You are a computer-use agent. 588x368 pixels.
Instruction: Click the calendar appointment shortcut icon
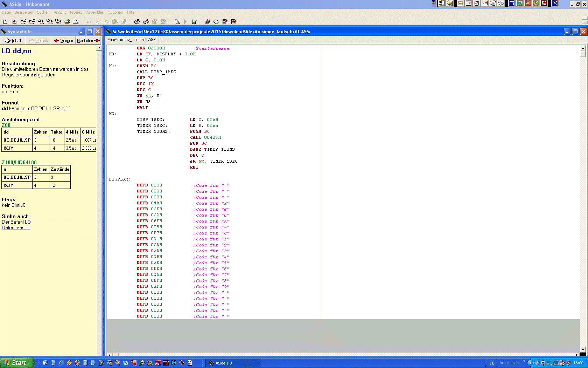point(469,4)
